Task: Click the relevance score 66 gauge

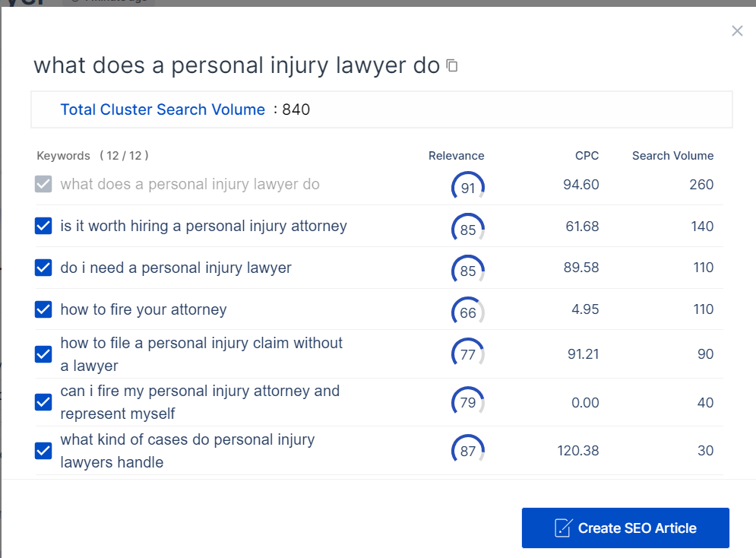Action: [468, 312]
